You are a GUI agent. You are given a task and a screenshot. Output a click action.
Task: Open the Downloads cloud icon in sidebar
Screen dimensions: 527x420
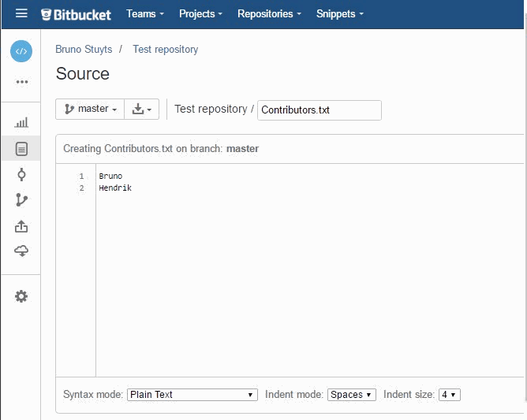[21, 251]
